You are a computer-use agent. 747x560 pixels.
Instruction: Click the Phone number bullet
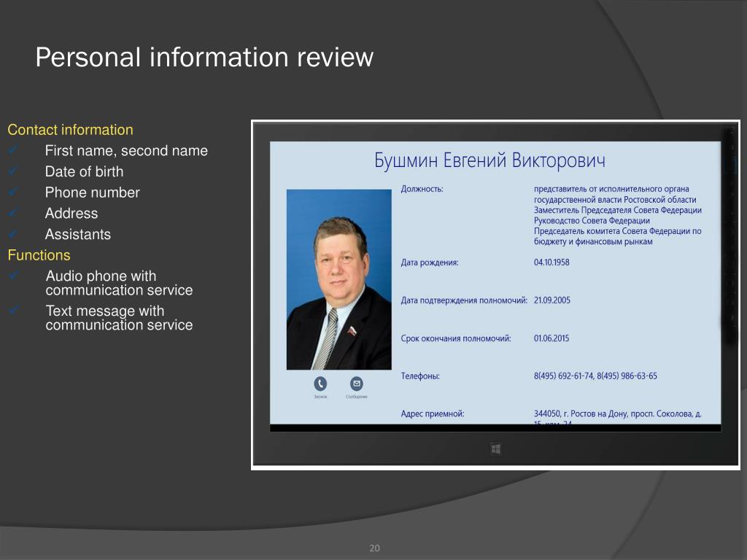[93, 192]
